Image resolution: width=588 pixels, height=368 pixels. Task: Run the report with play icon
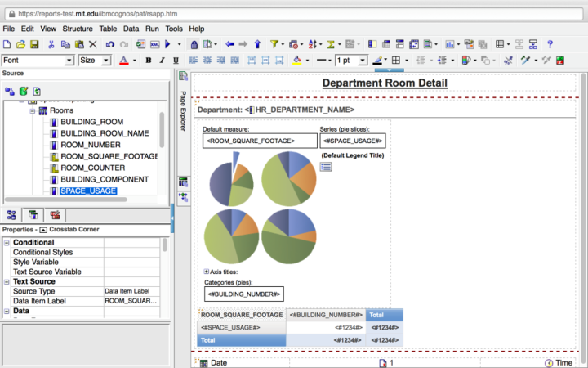pos(167,44)
